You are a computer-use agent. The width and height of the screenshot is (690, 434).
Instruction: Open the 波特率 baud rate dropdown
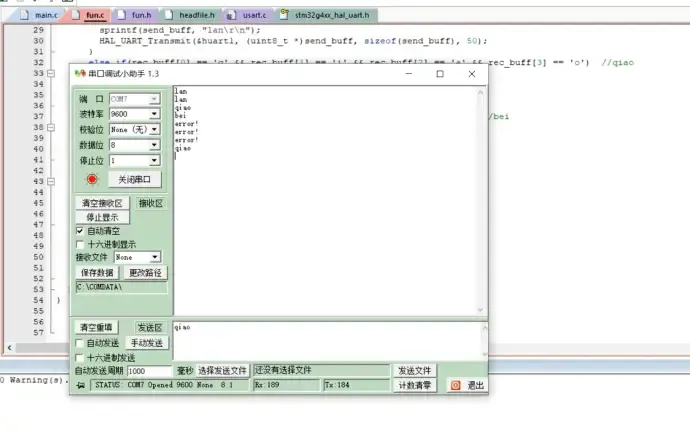click(x=154, y=115)
